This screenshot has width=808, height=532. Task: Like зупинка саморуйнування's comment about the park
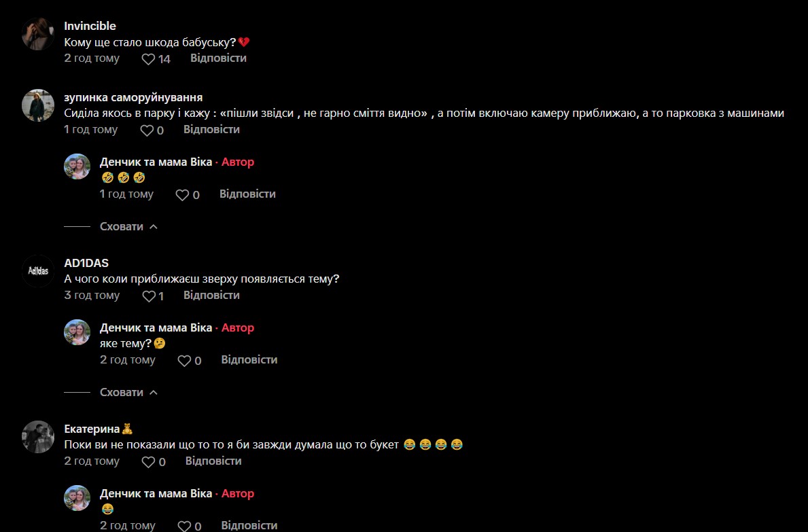(x=147, y=130)
